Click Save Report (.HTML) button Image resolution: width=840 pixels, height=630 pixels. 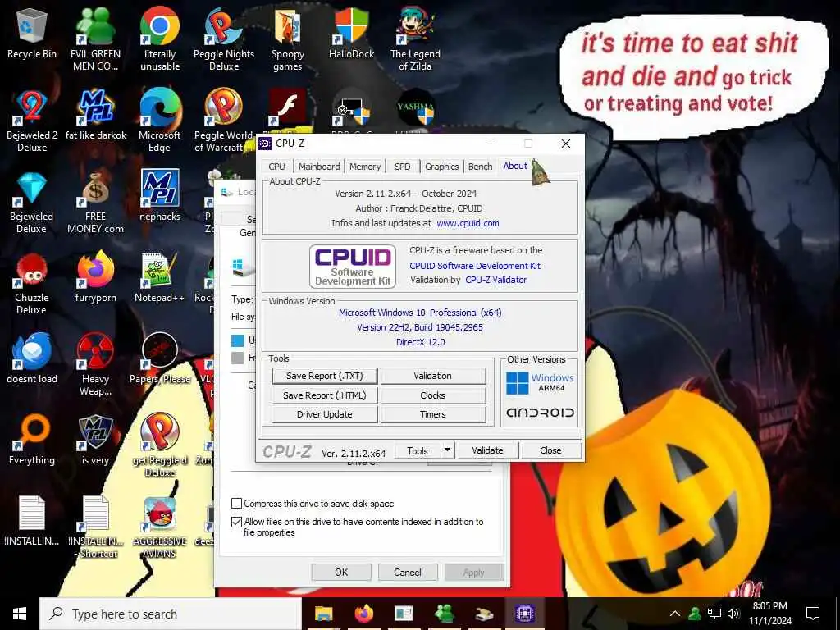[x=325, y=395]
